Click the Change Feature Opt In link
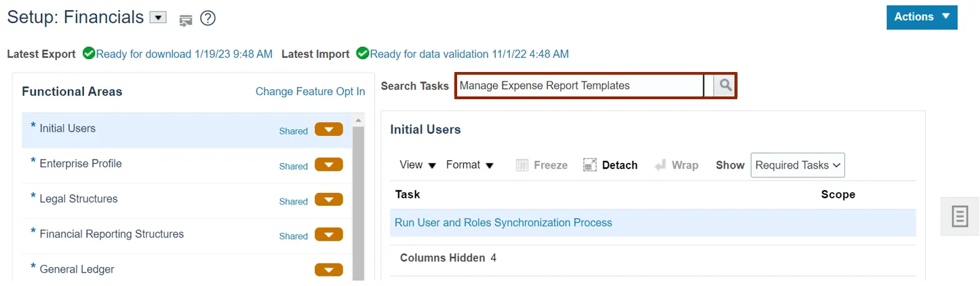The height and width of the screenshot is (286, 980). [310, 92]
